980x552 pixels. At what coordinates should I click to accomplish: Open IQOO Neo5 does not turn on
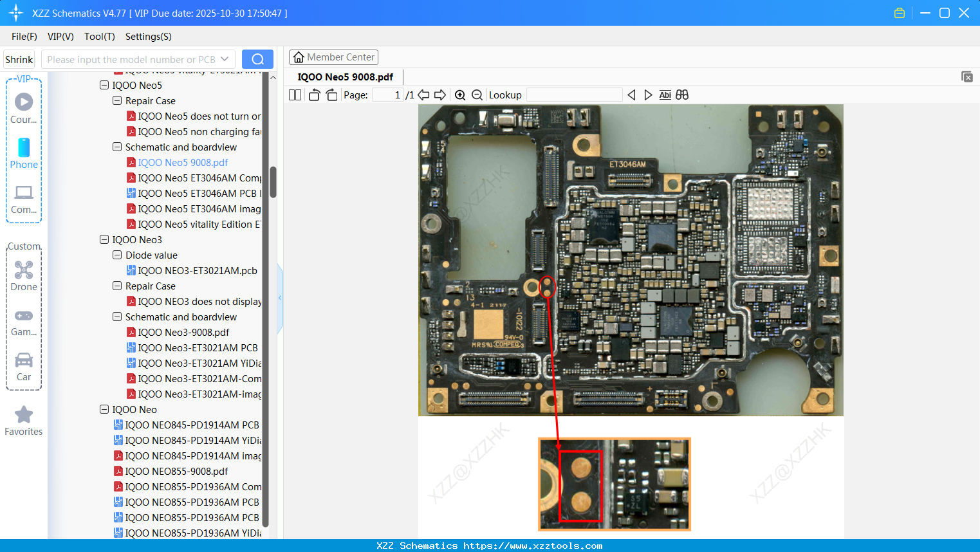click(x=194, y=116)
